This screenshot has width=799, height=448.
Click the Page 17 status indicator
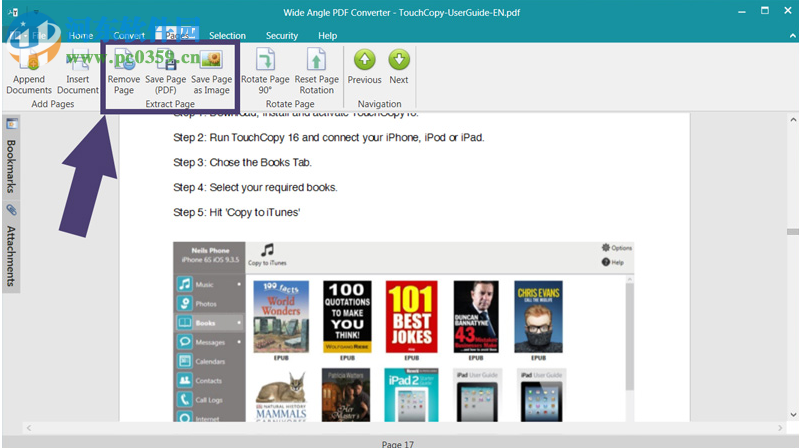tap(397, 444)
